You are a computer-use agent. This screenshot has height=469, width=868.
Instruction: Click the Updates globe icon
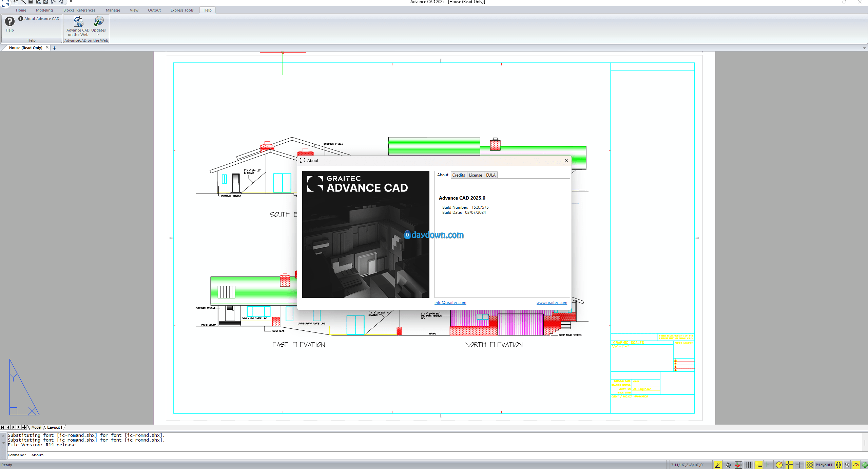(98, 21)
